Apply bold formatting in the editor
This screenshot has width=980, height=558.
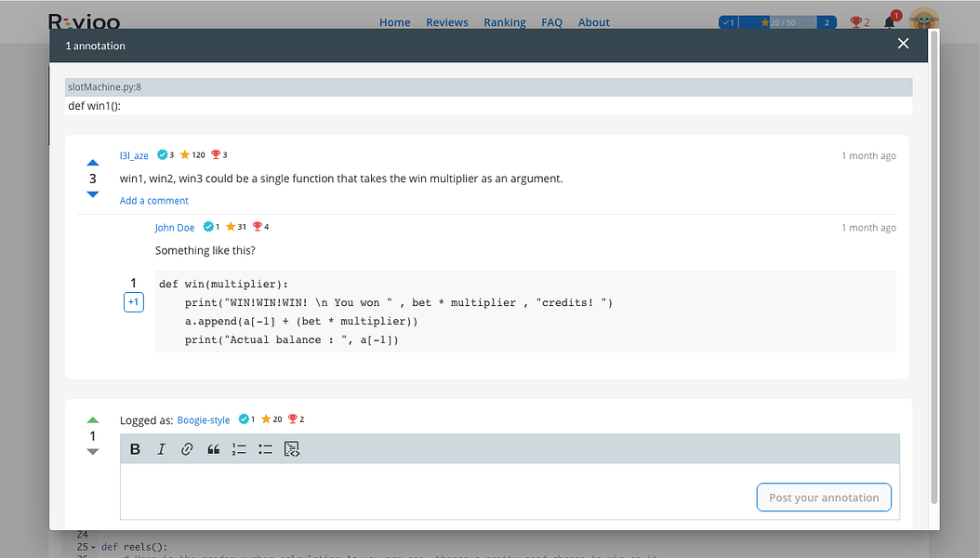pyautogui.click(x=135, y=449)
